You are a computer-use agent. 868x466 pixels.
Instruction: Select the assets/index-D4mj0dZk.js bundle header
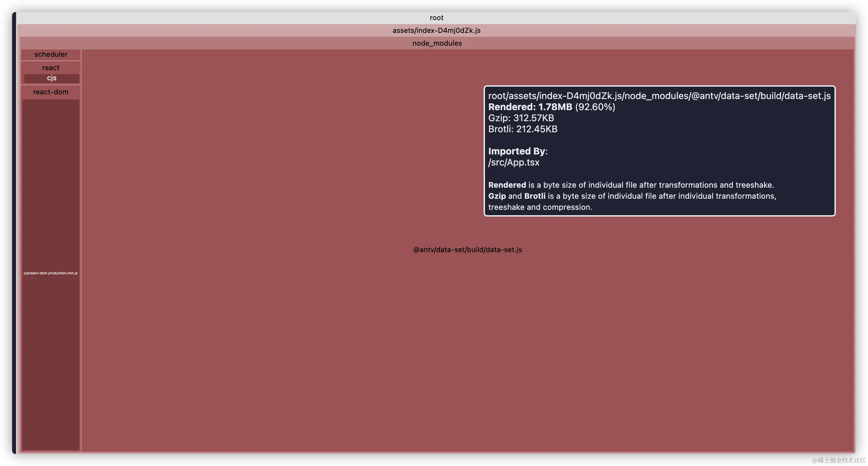point(436,31)
